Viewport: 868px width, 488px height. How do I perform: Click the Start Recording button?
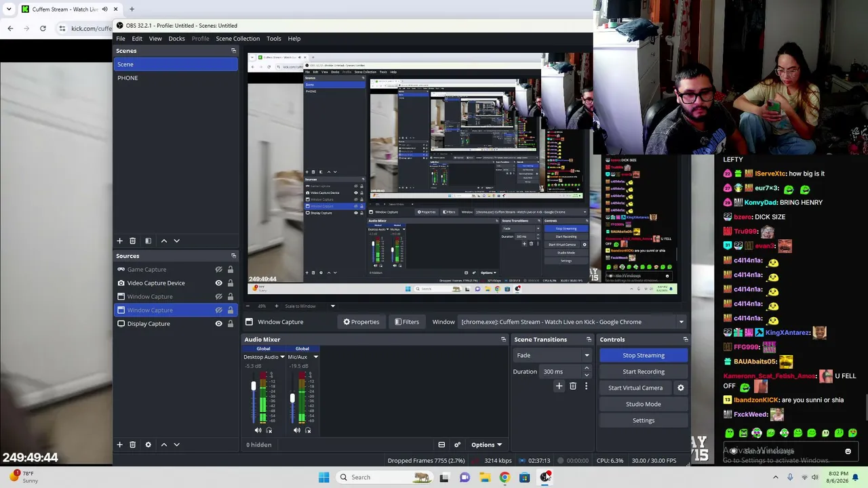[x=644, y=371]
